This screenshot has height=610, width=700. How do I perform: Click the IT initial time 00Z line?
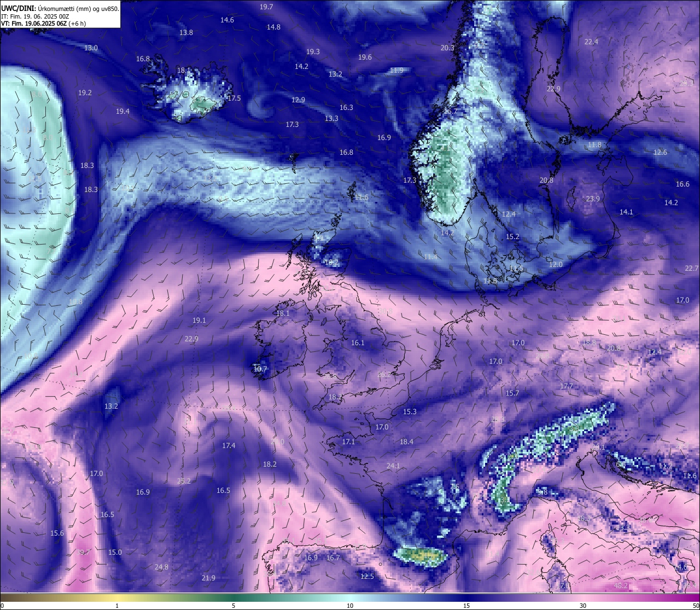(35, 16)
